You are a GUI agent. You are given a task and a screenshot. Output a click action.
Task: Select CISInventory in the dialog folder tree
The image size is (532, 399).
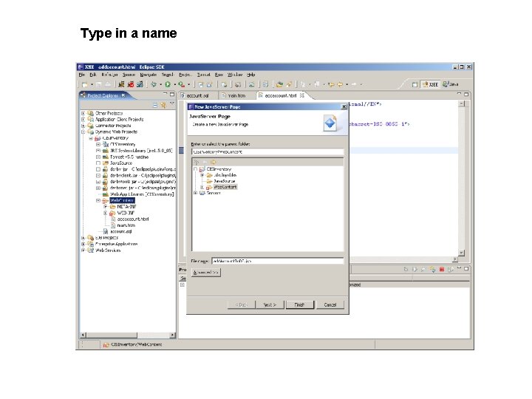pos(219,168)
